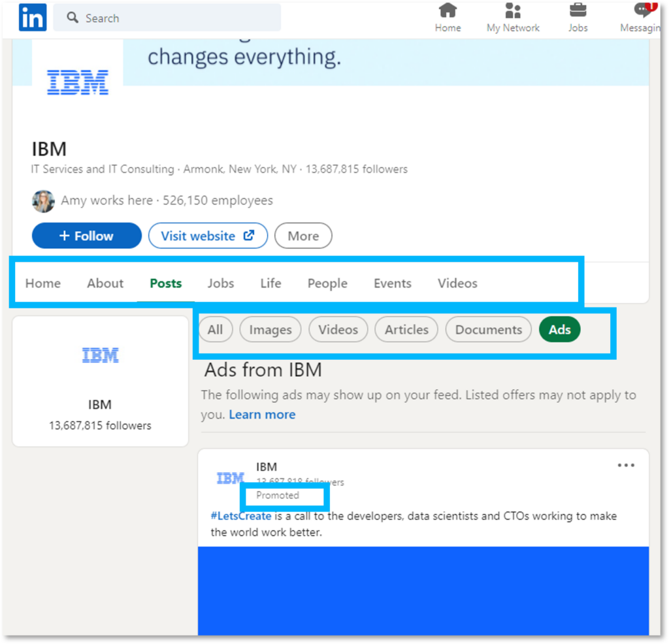
Task: Follow the IBM company page
Action: (x=87, y=236)
